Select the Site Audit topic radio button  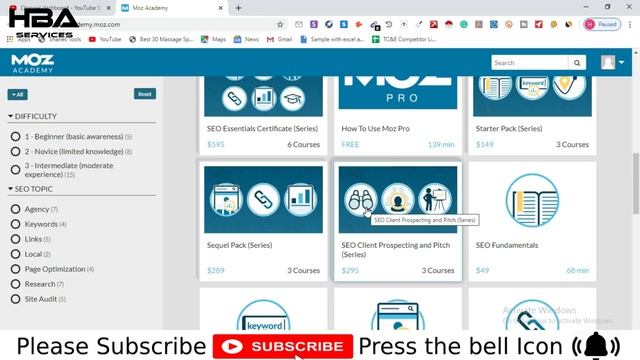tap(16, 299)
